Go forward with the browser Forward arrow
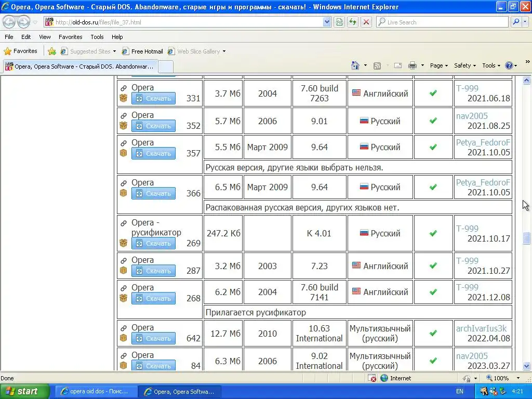The width and height of the screenshot is (532, 399). tap(23, 22)
